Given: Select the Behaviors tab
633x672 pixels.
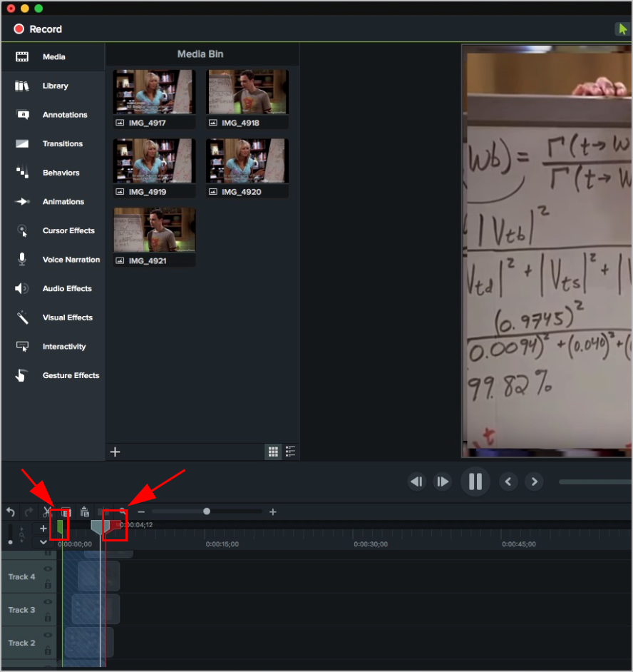Looking at the screenshot, I should (53, 173).
